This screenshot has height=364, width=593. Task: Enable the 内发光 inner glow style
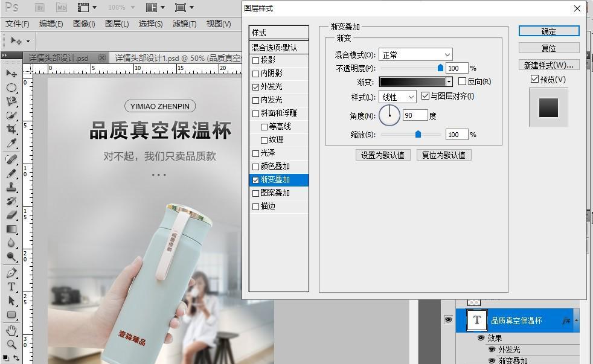(255, 100)
